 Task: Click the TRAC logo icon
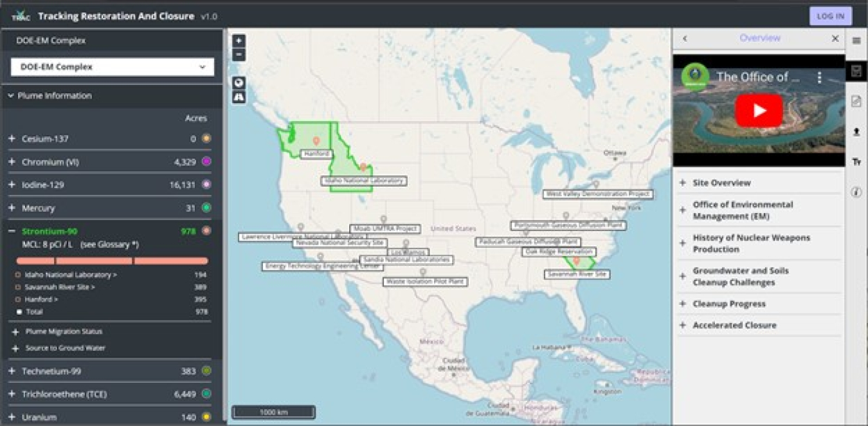[x=21, y=15]
